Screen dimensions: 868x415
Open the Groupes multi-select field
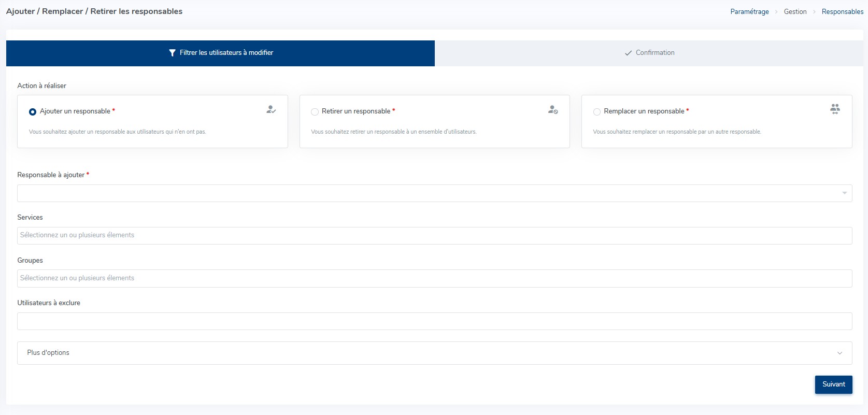click(x=434, y=278)
